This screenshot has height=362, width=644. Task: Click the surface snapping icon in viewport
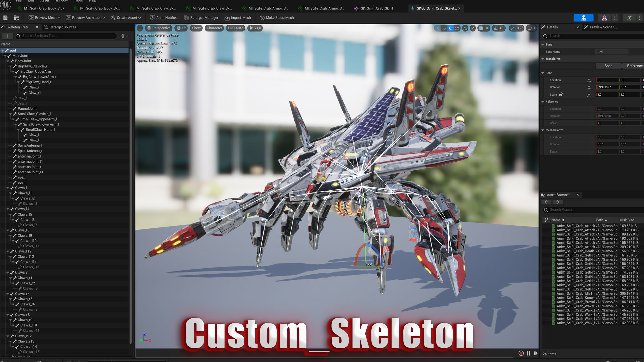(473, 28)
